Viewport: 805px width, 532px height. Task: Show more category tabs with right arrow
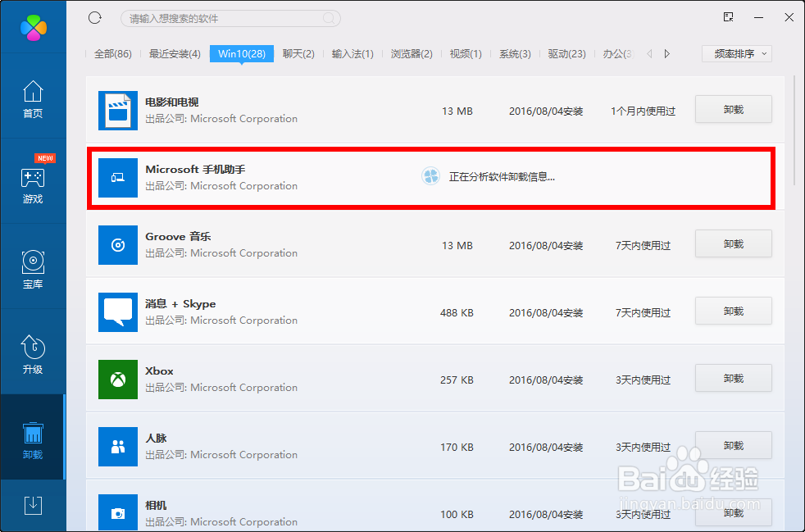667,53
